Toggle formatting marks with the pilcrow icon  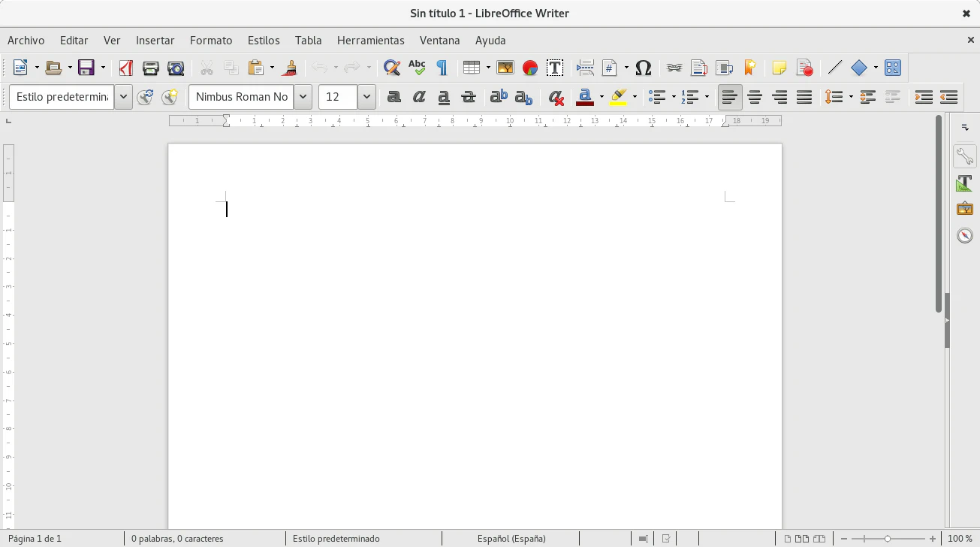click(442, 68)
